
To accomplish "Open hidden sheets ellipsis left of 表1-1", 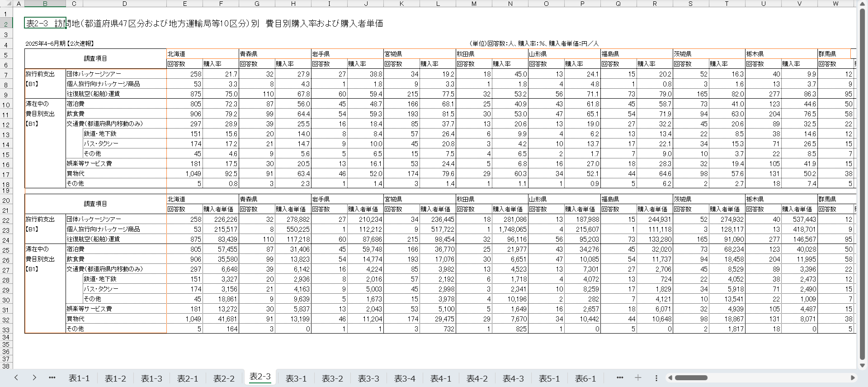I will (x=52, y=377).
